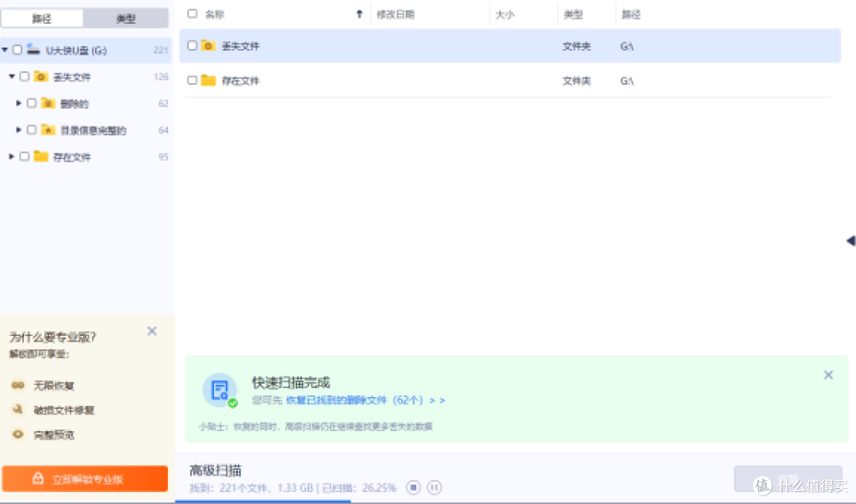The image size is (856, 504).
Task: Expand the 删除的 tree node
Action: pos(18,103)
